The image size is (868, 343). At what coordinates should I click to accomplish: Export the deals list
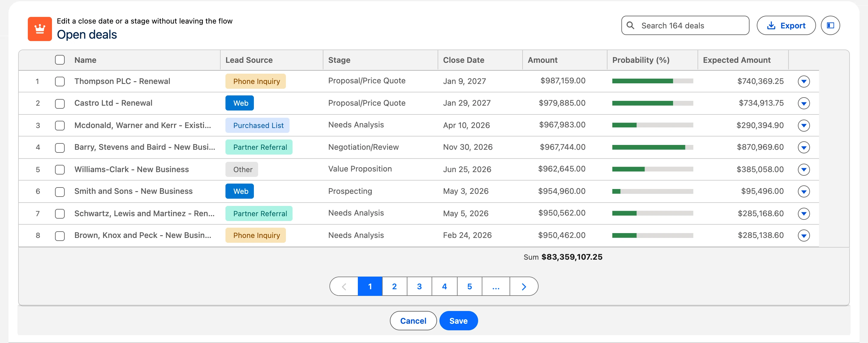[786, 26]
